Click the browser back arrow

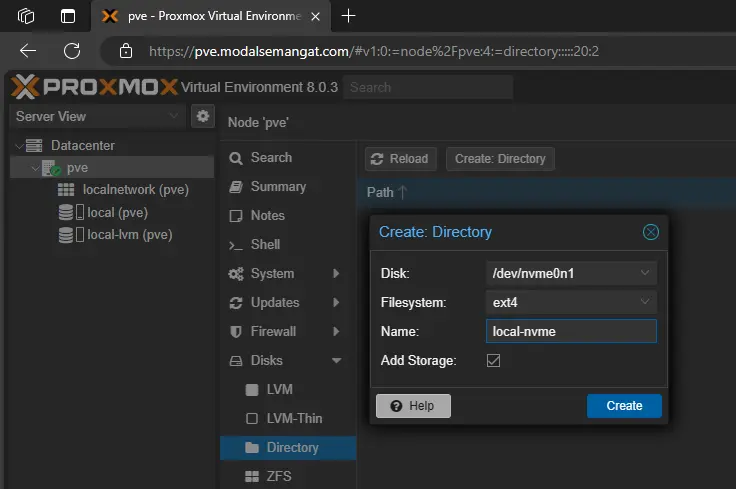point(28,51)
